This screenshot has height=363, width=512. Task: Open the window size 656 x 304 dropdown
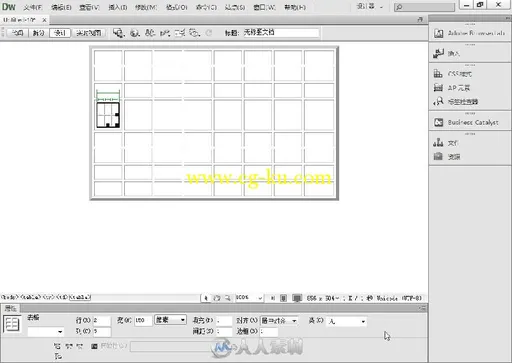tap(323, 298)
